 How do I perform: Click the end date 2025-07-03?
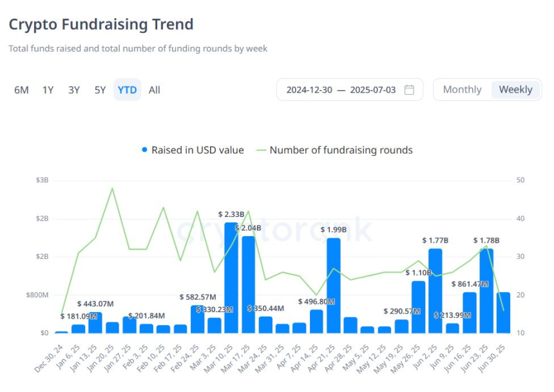(x=373, y=89)
